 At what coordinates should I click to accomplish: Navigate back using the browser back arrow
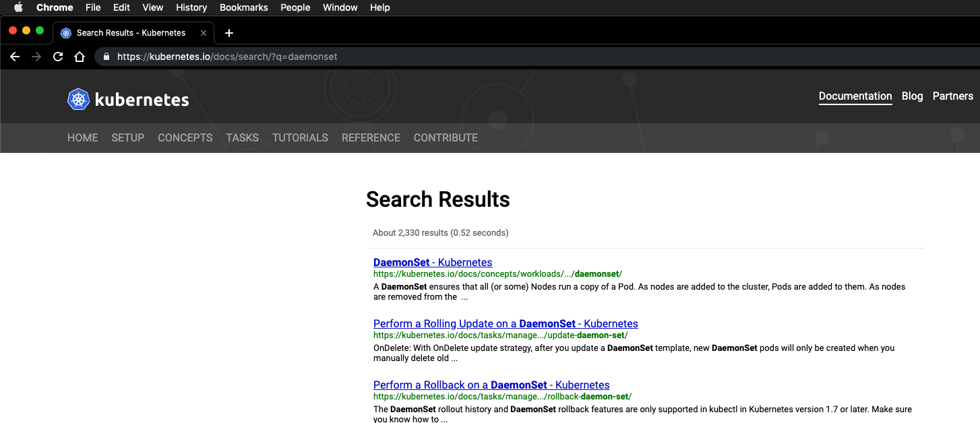pyautogui.click(x=15, y=57)
